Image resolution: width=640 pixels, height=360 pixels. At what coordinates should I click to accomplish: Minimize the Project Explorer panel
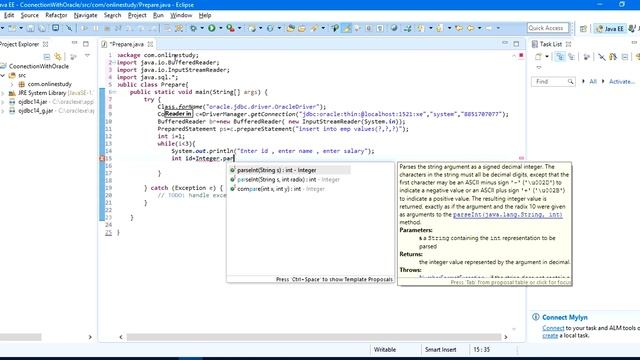[x=74, y=43]
